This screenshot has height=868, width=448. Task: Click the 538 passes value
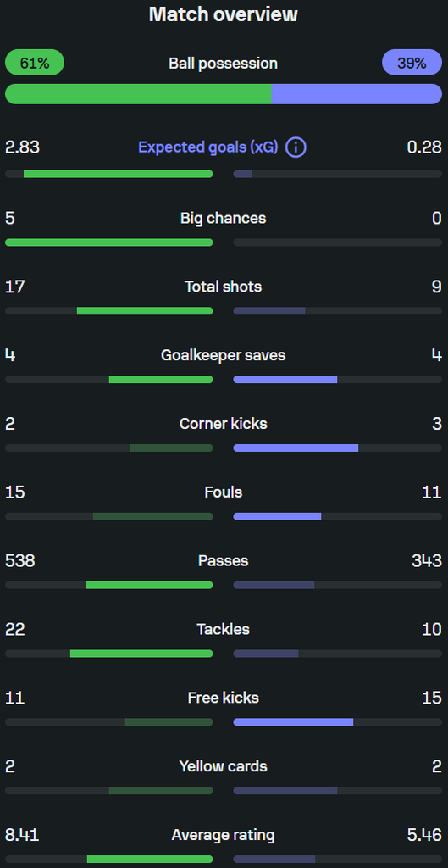[20, 561]
